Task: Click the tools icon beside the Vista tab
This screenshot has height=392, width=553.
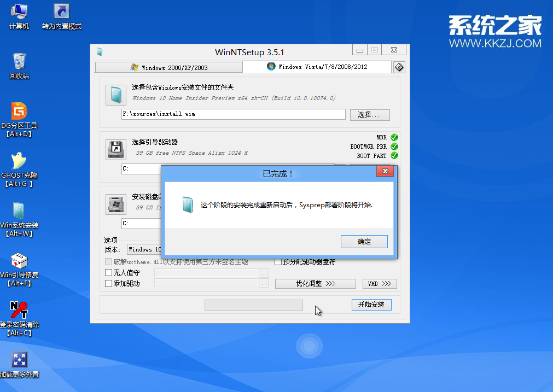Action: coord(399,67)
